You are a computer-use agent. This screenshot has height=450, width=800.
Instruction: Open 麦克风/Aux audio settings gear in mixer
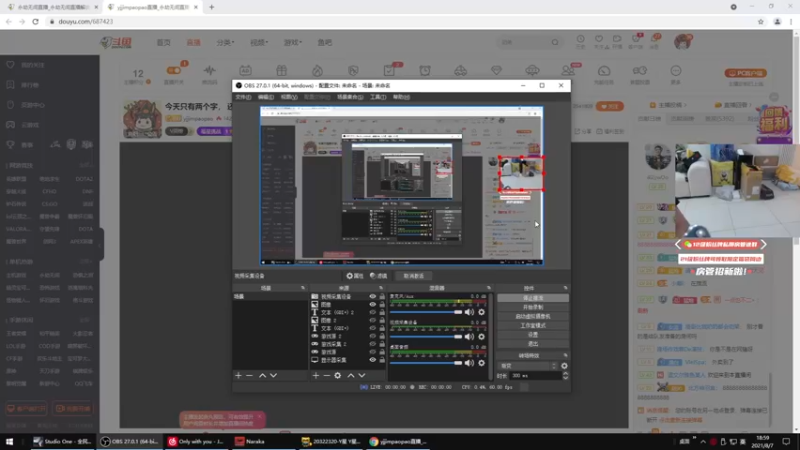pos(481,312)
